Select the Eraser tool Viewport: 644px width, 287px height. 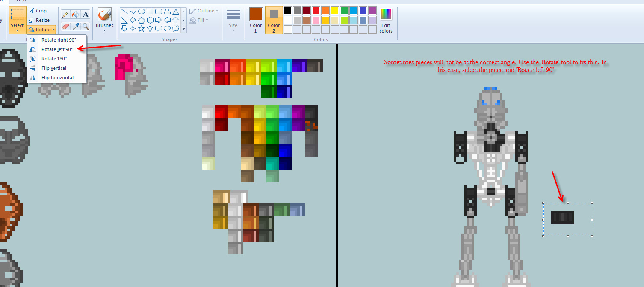point(65,26)
